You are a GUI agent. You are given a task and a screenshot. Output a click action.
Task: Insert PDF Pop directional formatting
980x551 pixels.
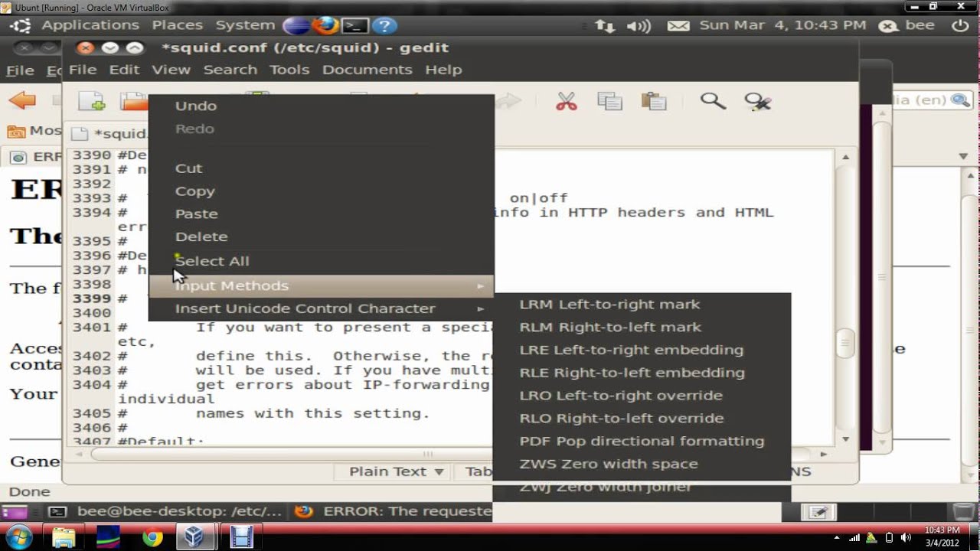pos(642,442)
